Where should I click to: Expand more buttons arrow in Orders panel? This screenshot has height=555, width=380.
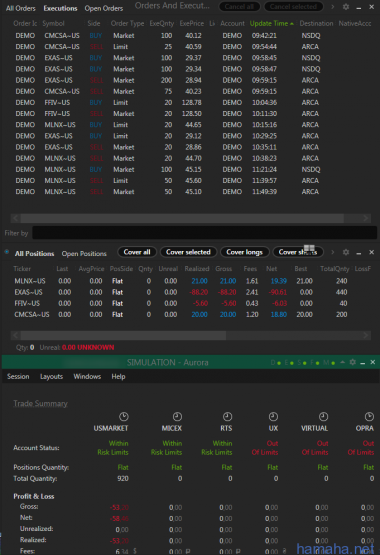[333, 7]
